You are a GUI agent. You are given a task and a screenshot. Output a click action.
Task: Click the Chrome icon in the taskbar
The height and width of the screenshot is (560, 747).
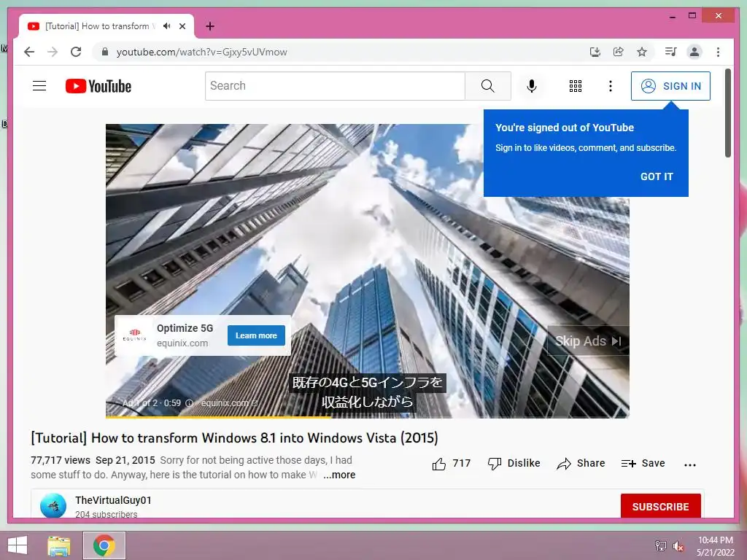(104, 545)
